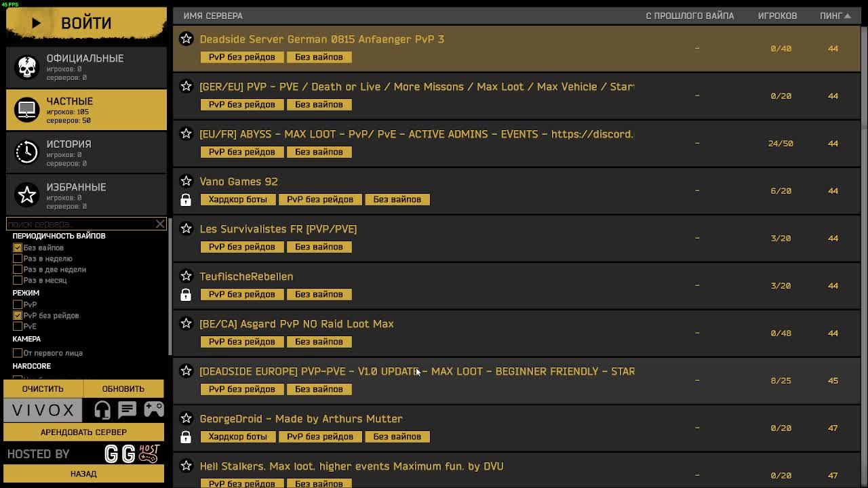868x488 pixels.
Task: Click the GG Host logo
Action: (132, 453)
